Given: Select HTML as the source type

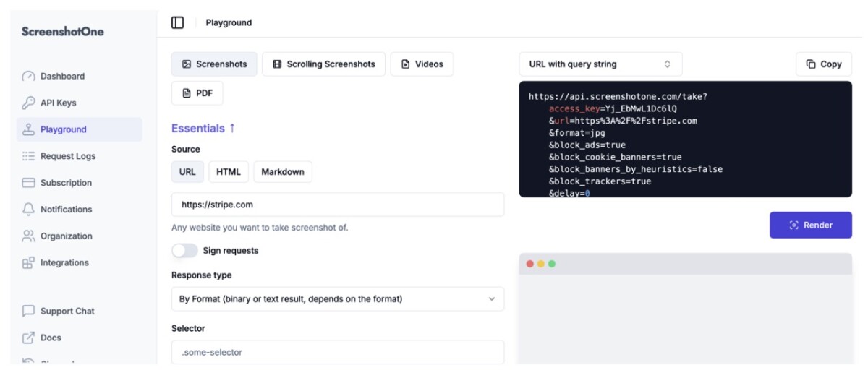Looking at the screenshot, I should click(228, 172).
